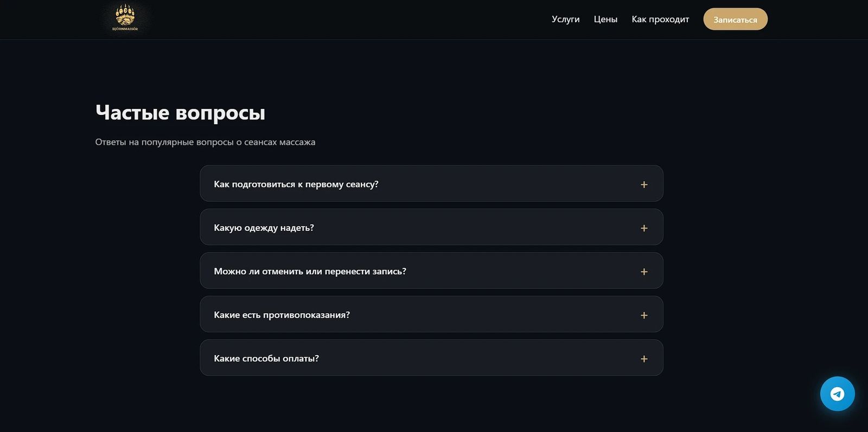Click plus icon beside payment methods question
Image resolution: width=868 pixels, height=432 pixels.
644,359
